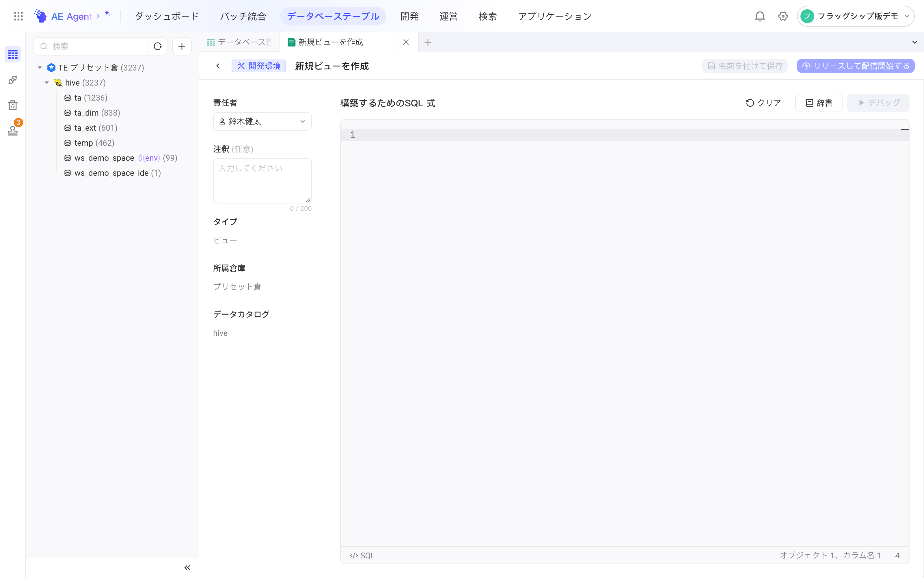Open the 運営 menu
Image resolution: width=924 pixels, height=578 pixels.
click(449, 16)
